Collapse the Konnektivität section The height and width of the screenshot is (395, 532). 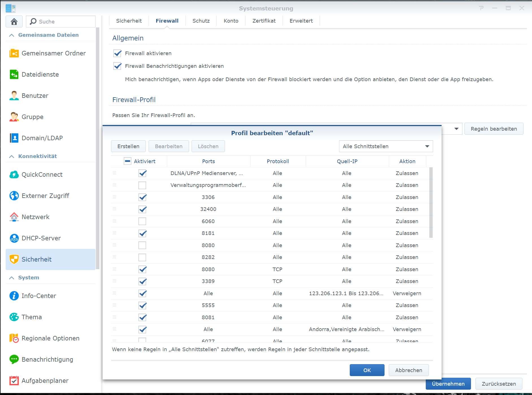pyautogui.click(x=12, y=156)
